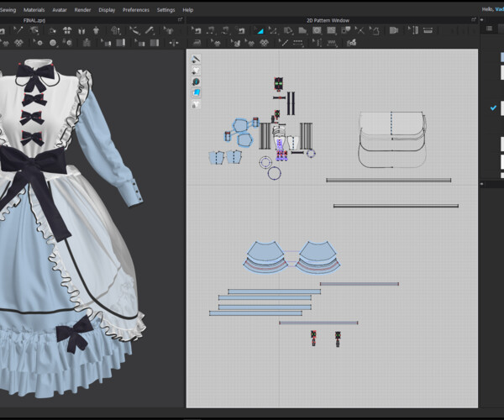Select the steam iron tool in 2D toolbar
This screenshot has width=504, height=420.
pyautogui.click(x=197, y=42)
